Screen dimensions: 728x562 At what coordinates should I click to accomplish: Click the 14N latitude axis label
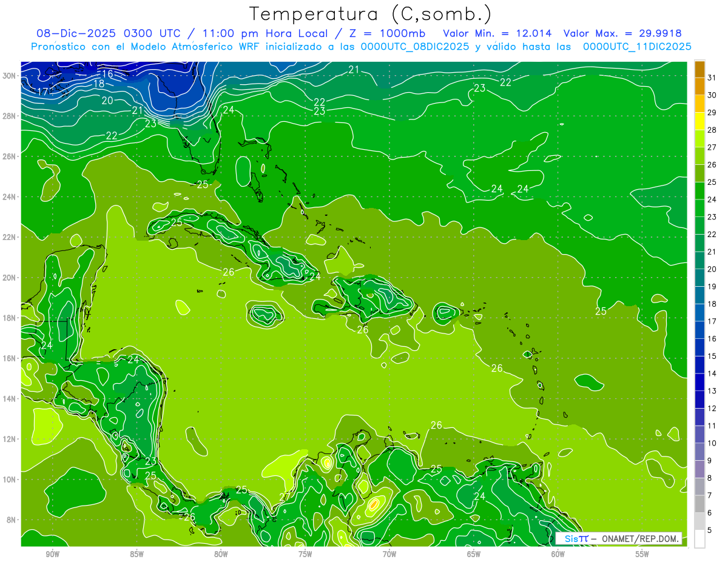pyautogui.click(x=9, y=399)
